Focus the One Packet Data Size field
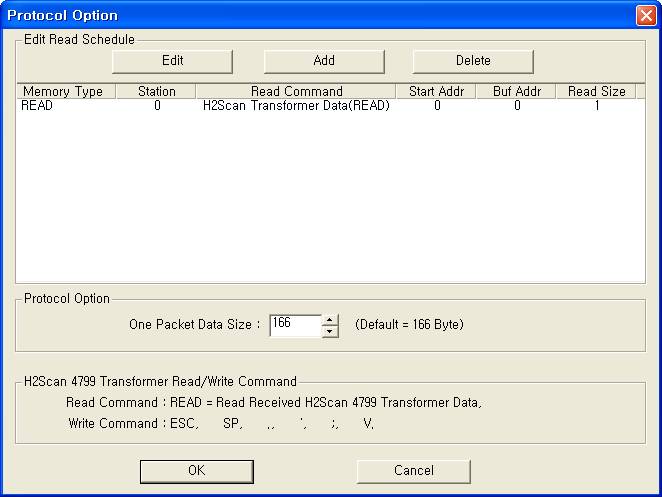 click(x=294, y=325)
